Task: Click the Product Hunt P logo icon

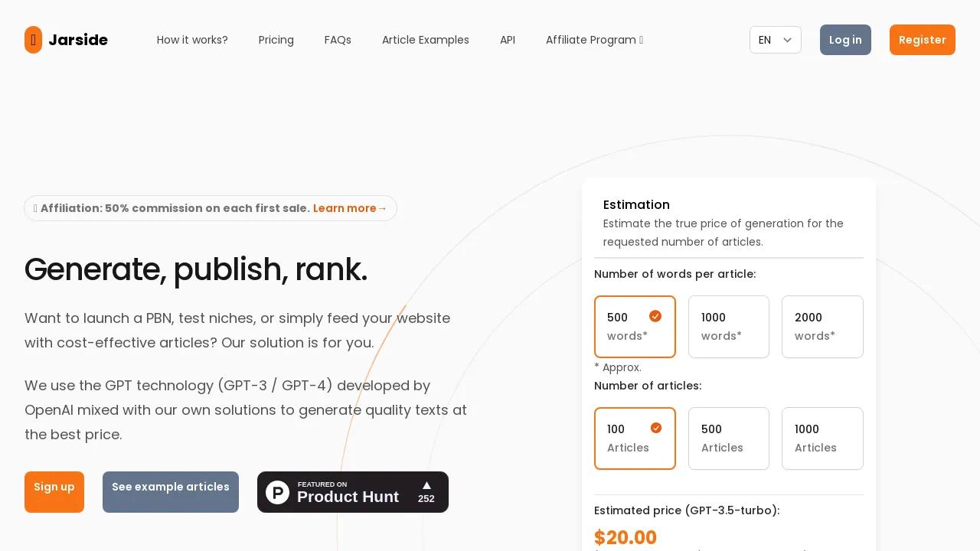Action: [x=277, y=492]
